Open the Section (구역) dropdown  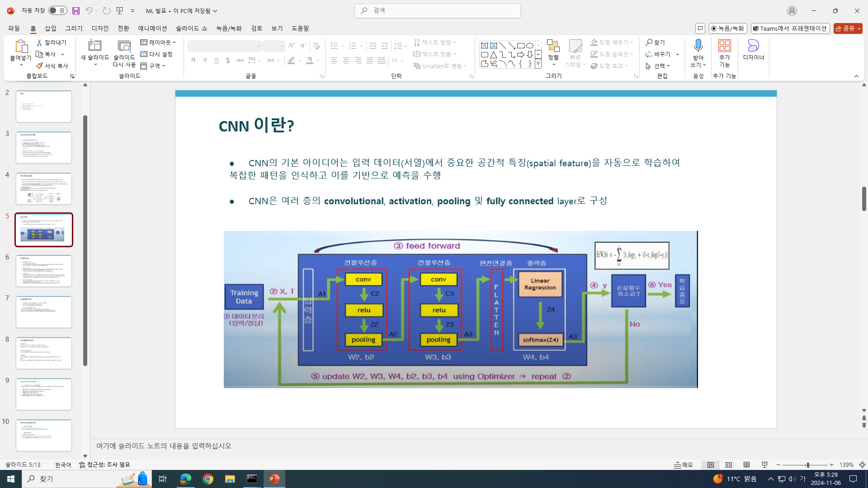(x=154, y=66)
